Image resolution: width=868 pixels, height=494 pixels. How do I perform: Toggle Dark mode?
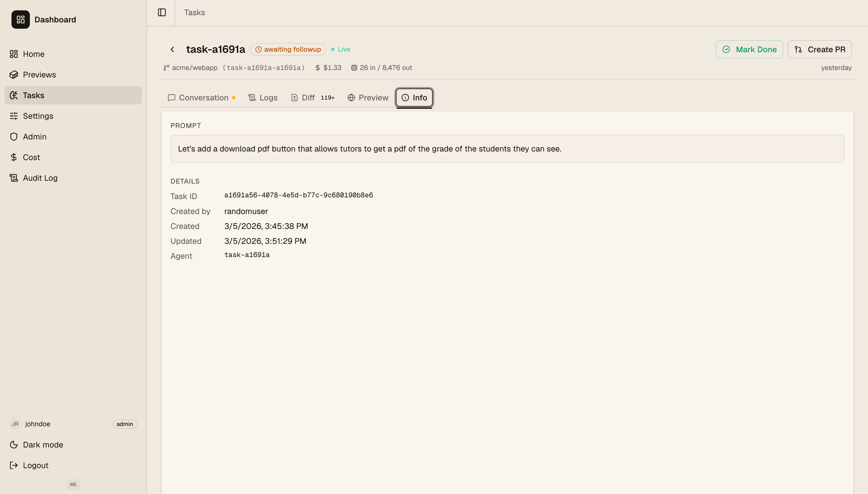point(43,445)
